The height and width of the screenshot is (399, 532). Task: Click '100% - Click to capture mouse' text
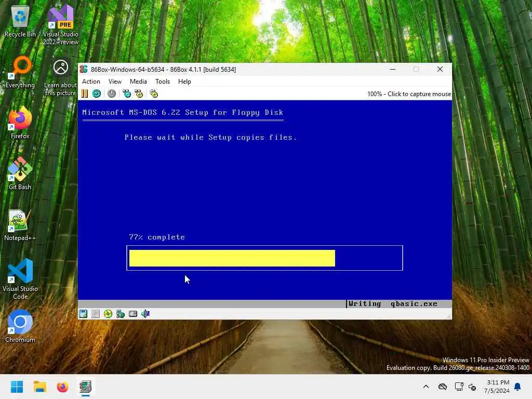pyautogui.click(x=409, y=94)
